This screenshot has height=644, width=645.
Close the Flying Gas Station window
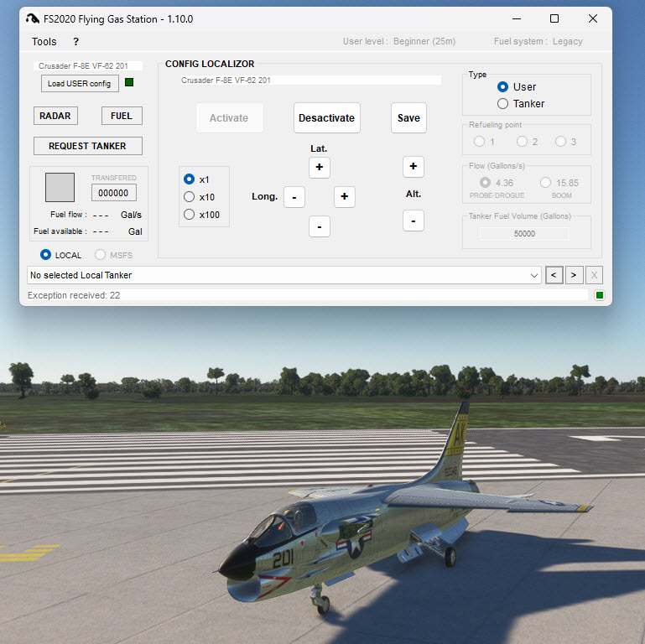click(593, 18)
